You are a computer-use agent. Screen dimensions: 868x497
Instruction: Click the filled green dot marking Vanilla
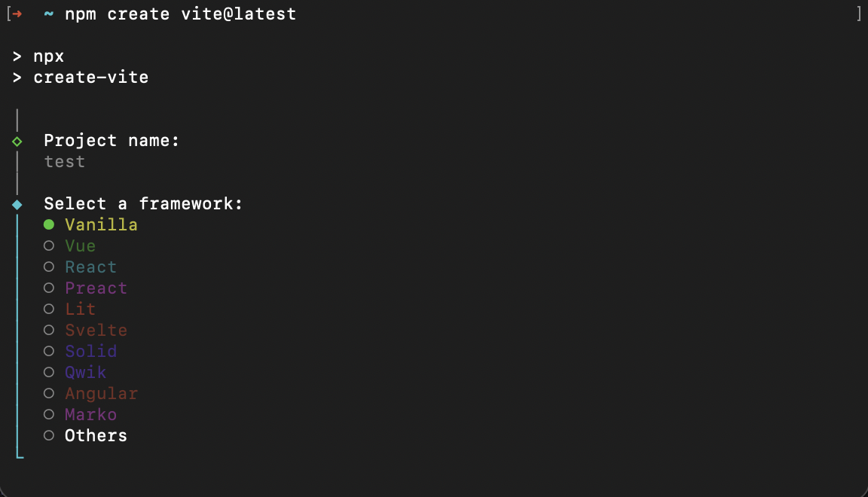click(x=48, y=224)
